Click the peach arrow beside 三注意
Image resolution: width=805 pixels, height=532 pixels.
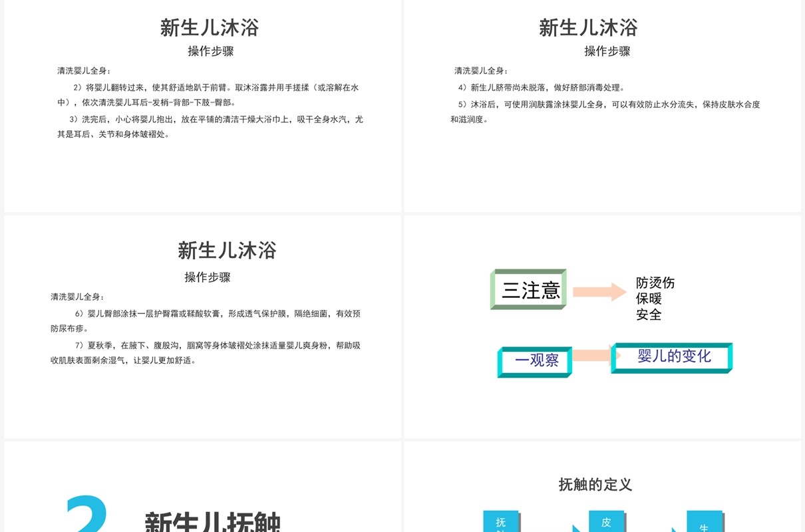click(x=599, y=291)
